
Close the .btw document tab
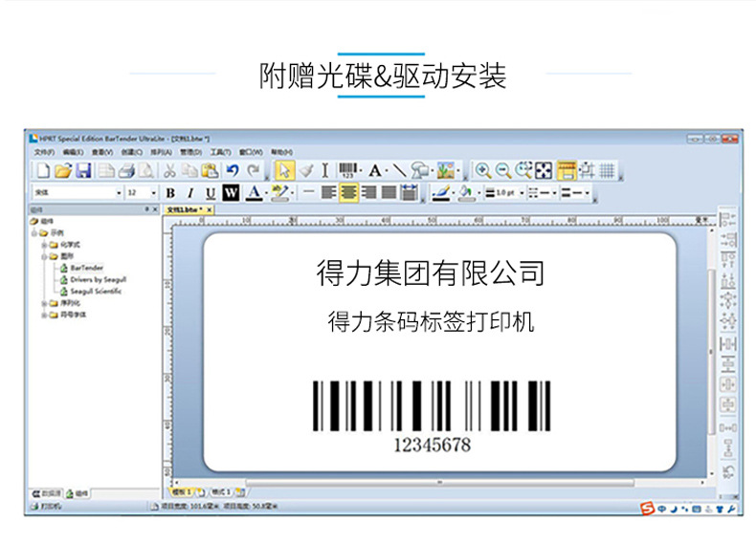click(x=210, y=210)
